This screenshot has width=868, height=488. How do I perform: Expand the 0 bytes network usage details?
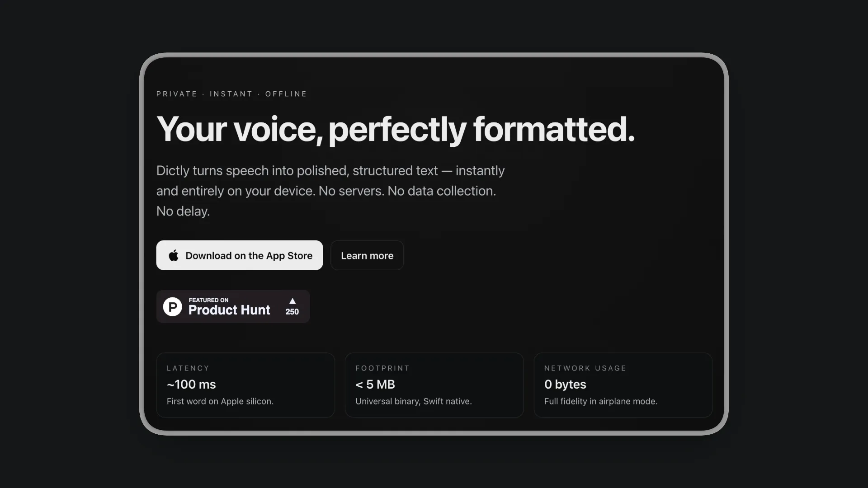coord(565,385)
